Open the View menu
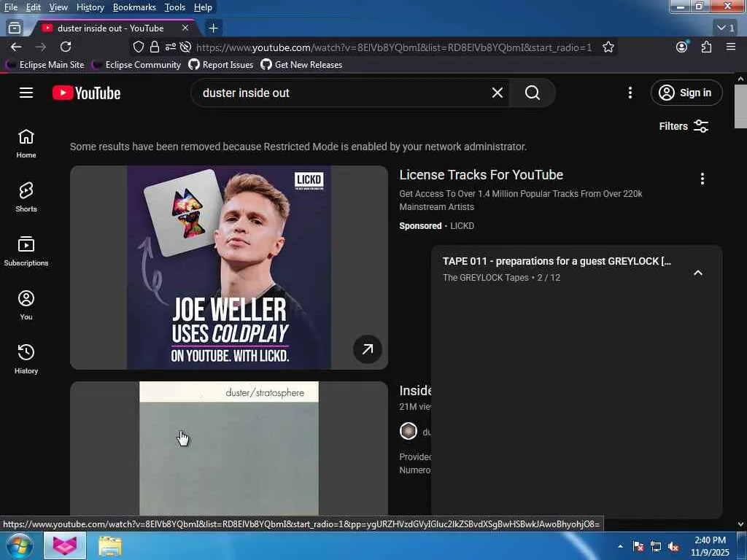The height and width of the screenshot is (560, 747). [58, 7]
